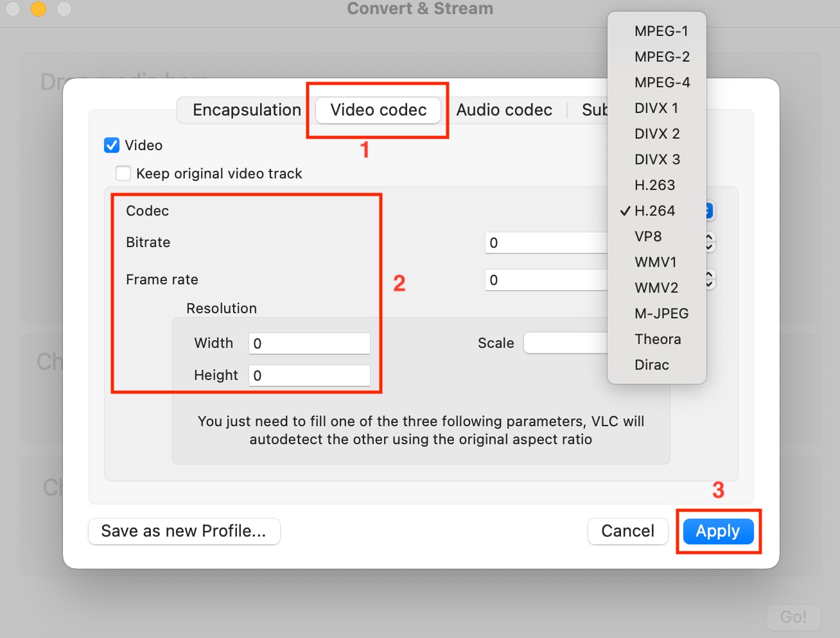The width and height of the screenshot is (840, 638).
Task: Click the Height value field
Action: 309,375
